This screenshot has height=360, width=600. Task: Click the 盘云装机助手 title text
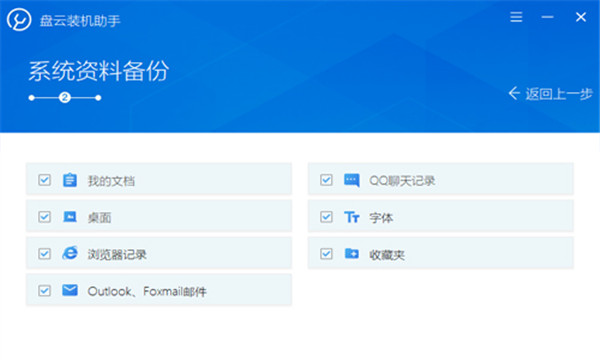click(x=80, y=21)
